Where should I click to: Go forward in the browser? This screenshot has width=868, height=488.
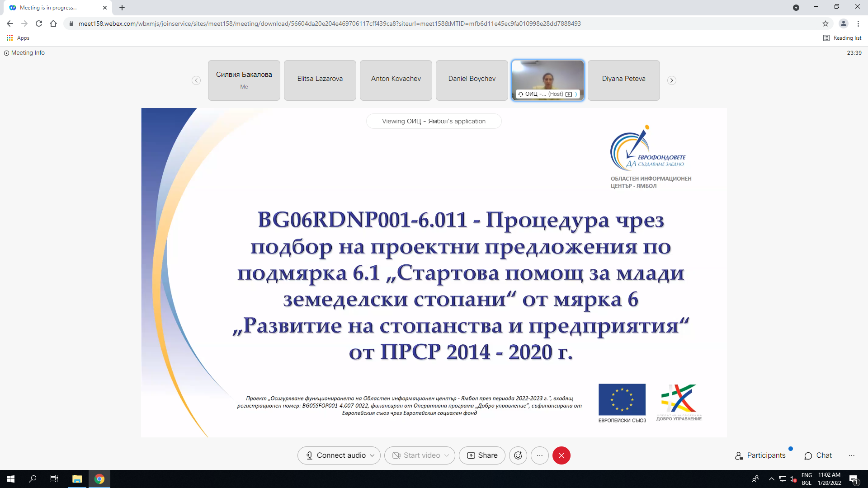[24, 23]
